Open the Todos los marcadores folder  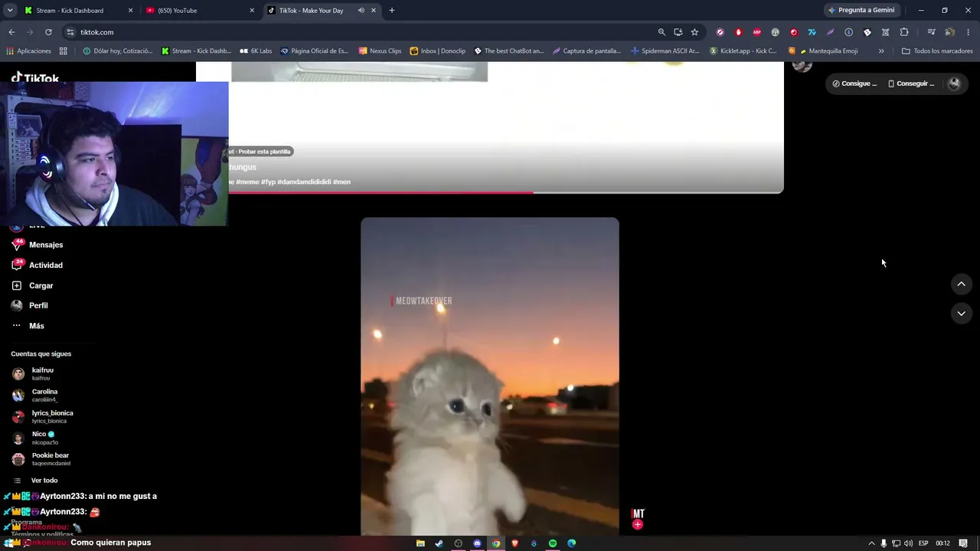tap(937, 51)
